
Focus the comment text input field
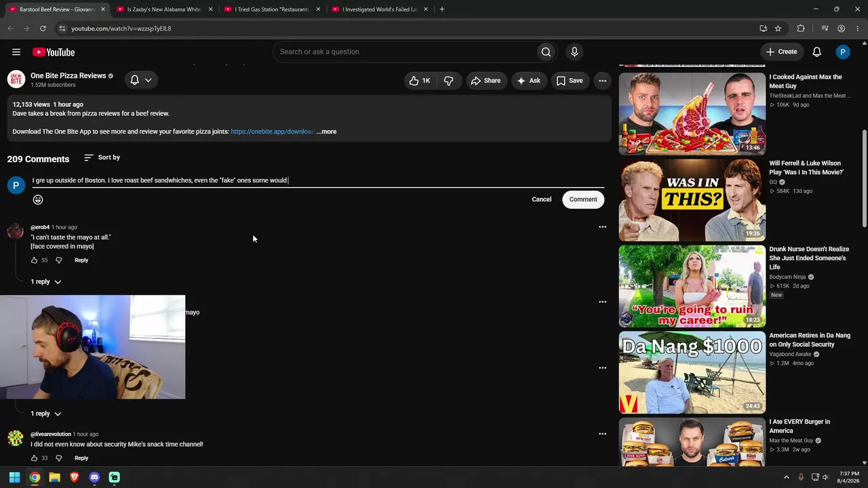[x=318, y=180]
